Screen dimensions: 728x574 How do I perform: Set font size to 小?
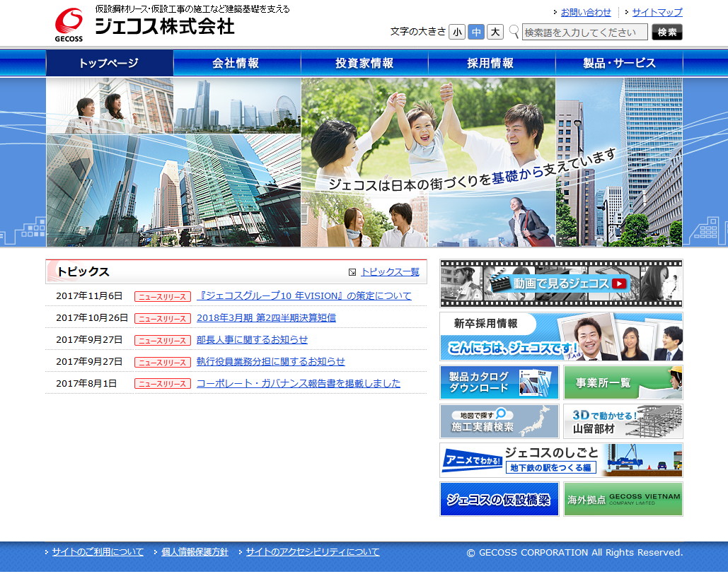457,32
